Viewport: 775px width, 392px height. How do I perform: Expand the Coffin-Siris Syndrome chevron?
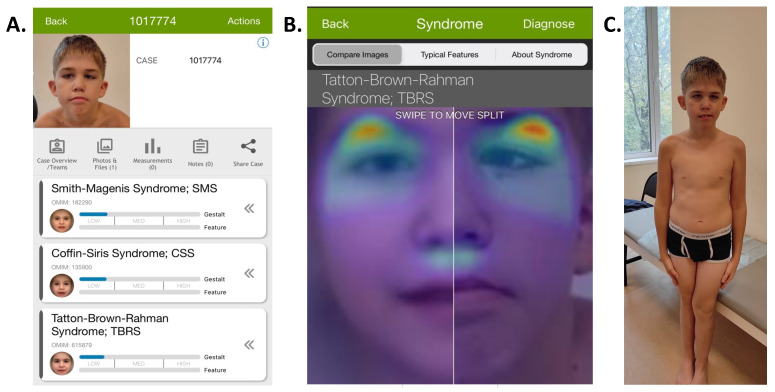tap(249, 273)
